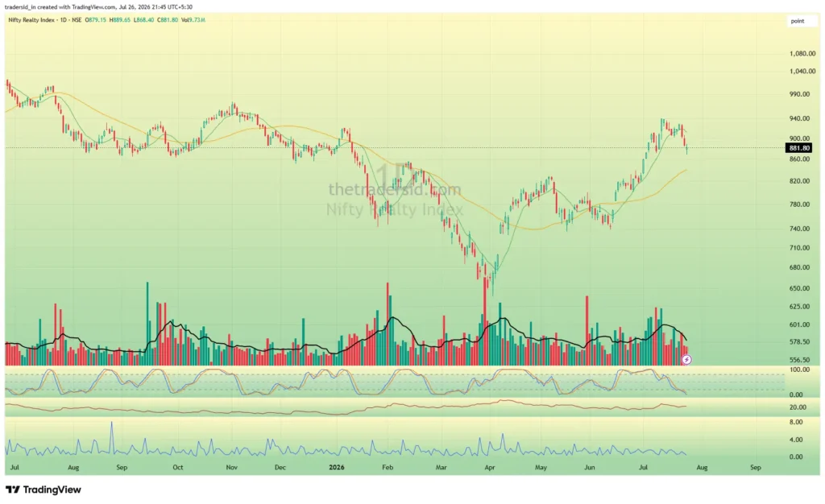Click the 710.00 price axis label
The width and height of the screenshot is (825, 504).
(x=799, y=248)
